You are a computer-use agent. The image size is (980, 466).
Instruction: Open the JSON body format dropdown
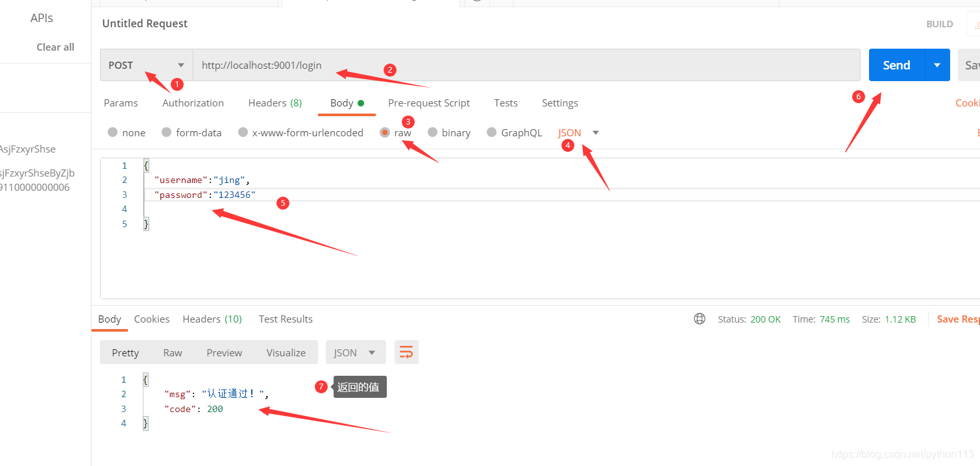click(x=578, y=132)
